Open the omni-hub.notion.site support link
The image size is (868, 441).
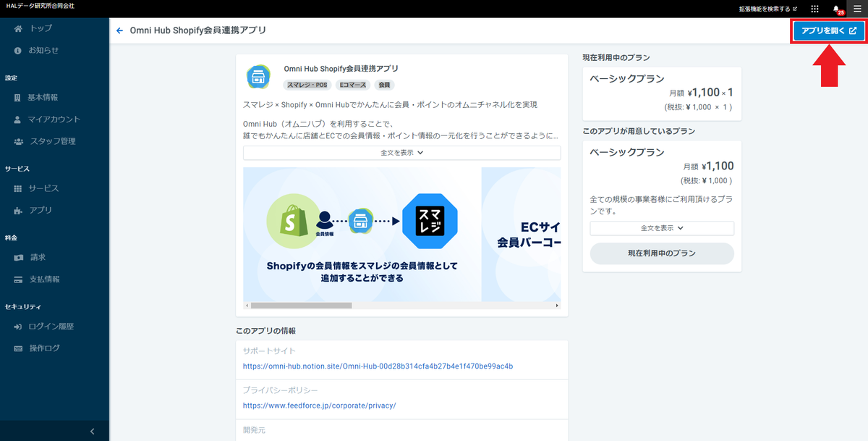point(378,366)
